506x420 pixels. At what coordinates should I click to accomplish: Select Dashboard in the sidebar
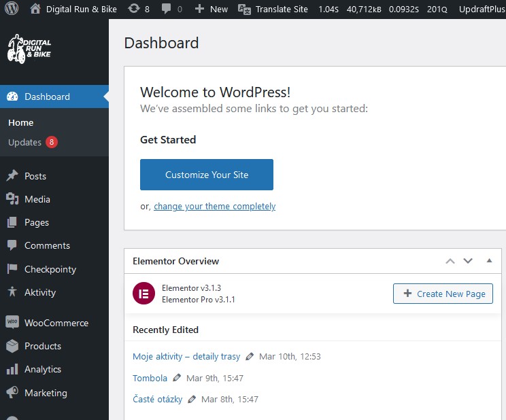click(54, 97)
